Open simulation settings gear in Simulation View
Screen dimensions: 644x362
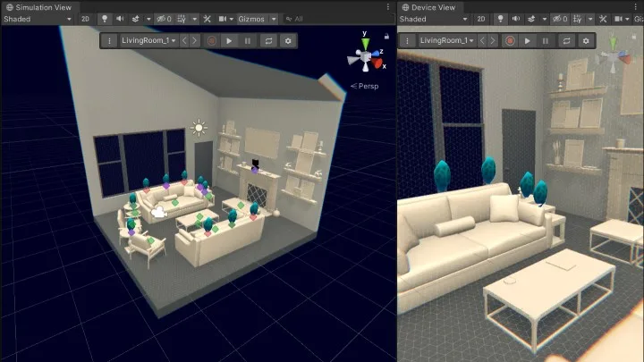click(288, 40)
